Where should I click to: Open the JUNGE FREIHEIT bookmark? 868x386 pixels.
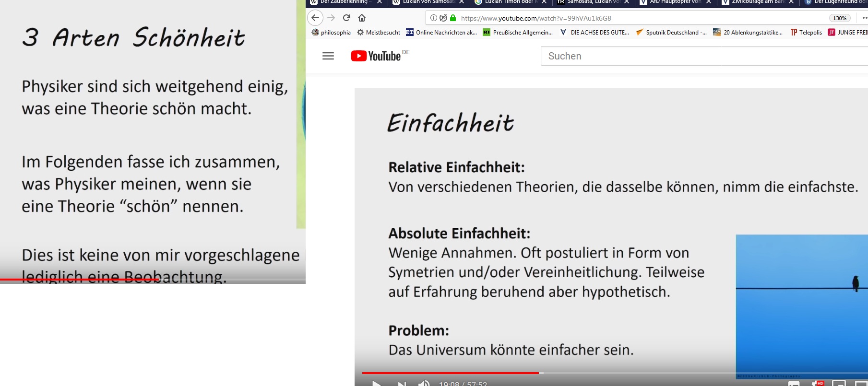[x=848, y=32]
